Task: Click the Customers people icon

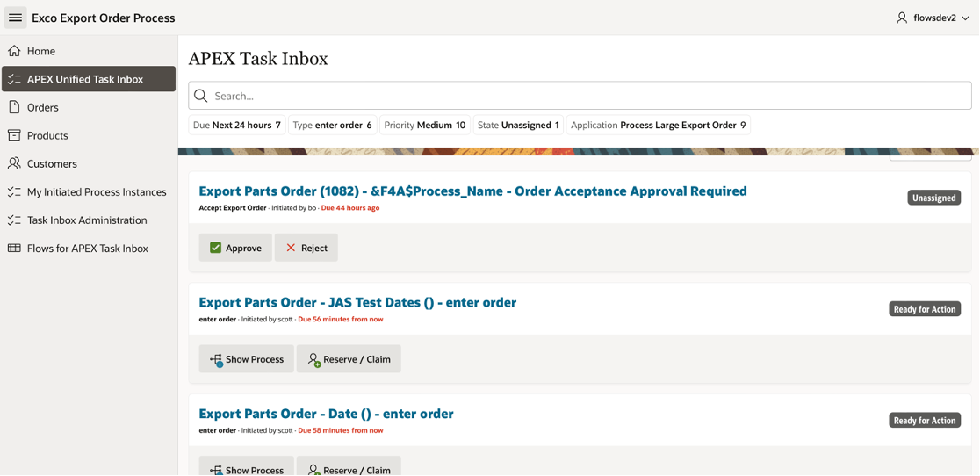Action: [x=14, y=163]
